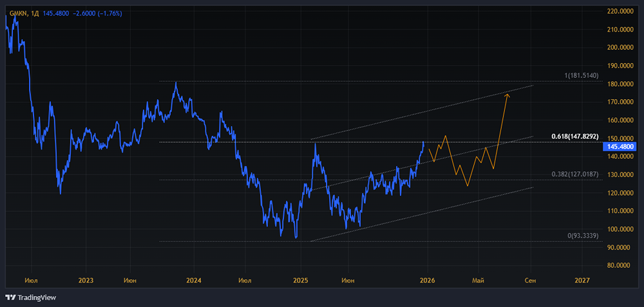
Task: Click the 0(93.3339) Fibonacci label
Action: tap(583, 236)
